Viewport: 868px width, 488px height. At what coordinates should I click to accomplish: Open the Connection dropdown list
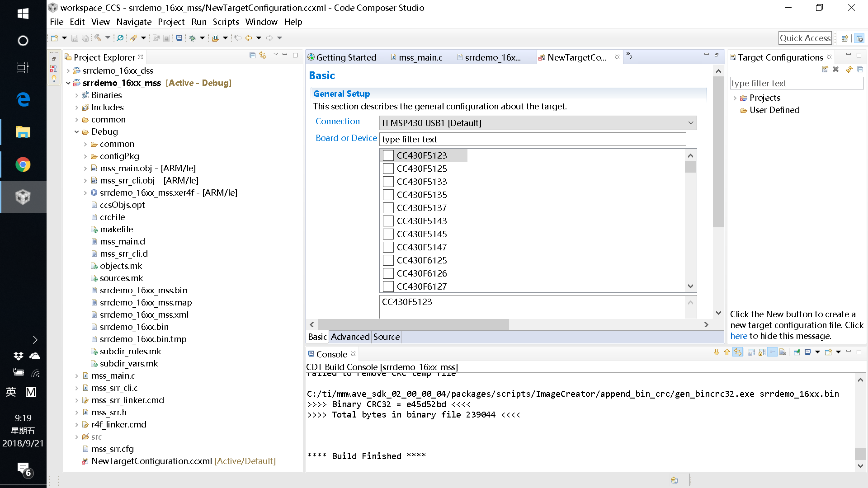(538, 123)
